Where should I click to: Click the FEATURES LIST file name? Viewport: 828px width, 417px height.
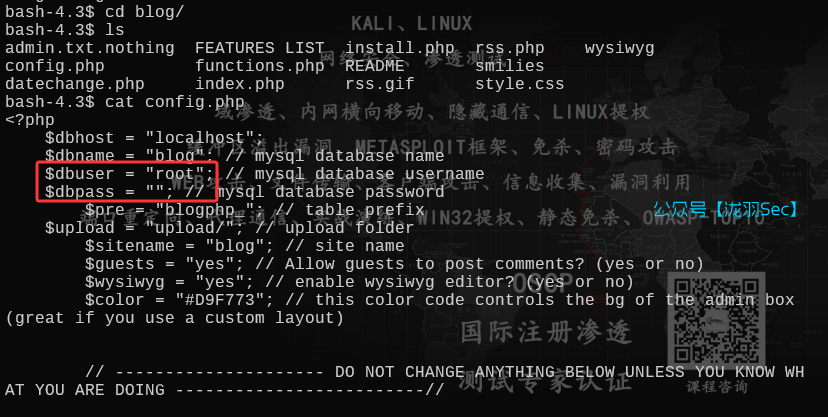coord(260,48)
